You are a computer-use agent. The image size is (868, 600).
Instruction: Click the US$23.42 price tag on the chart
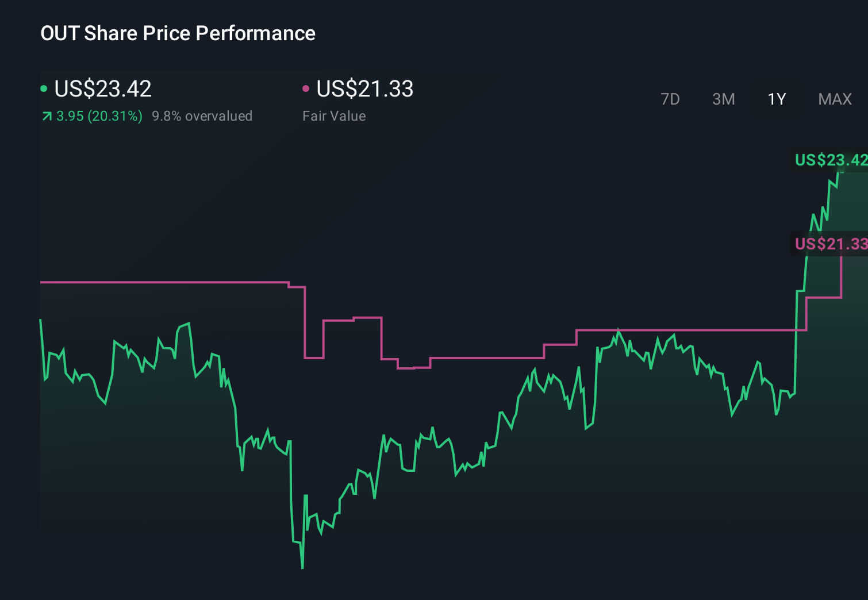(831, 160)
